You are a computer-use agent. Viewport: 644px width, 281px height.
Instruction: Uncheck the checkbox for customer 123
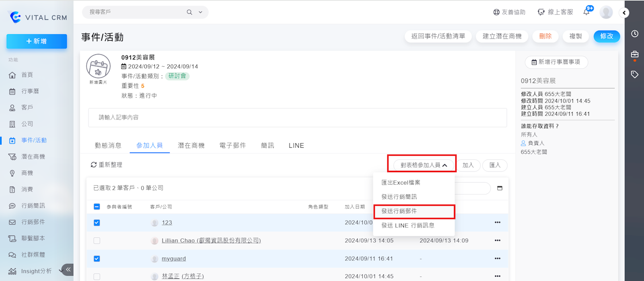(x=97, y=223)
